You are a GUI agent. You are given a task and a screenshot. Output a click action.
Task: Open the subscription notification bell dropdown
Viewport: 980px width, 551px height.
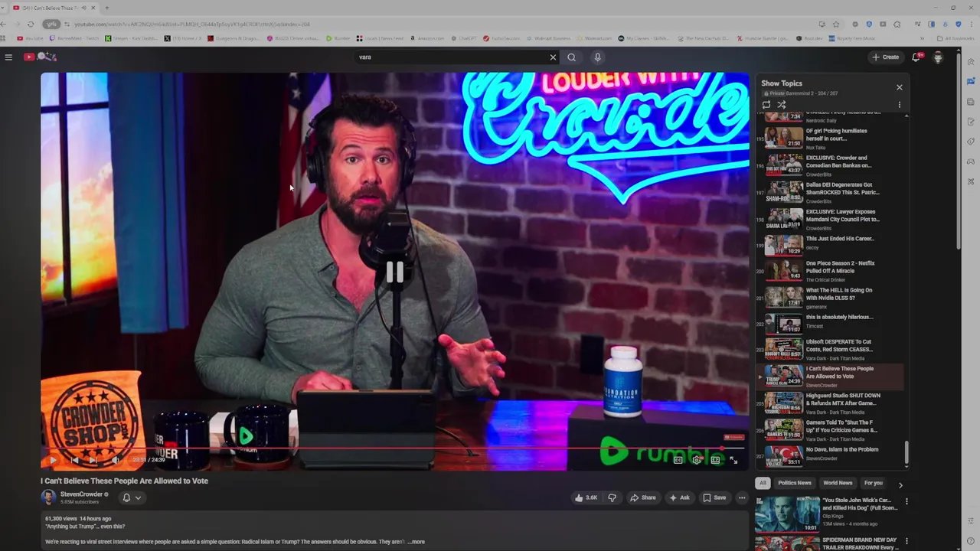point(132,497)
